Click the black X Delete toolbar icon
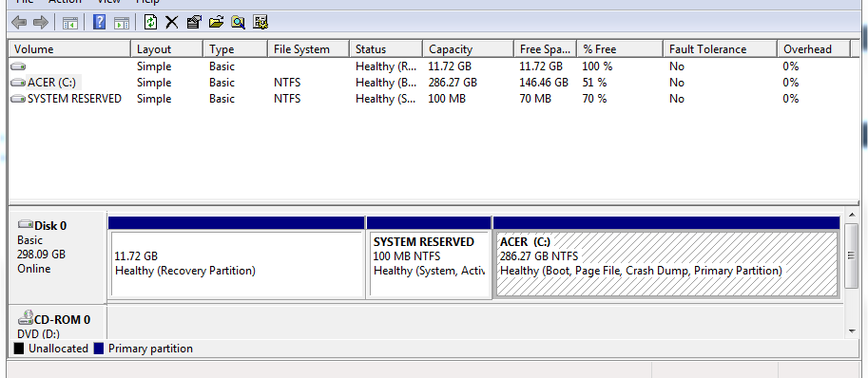868x378 pixels. 172,22
